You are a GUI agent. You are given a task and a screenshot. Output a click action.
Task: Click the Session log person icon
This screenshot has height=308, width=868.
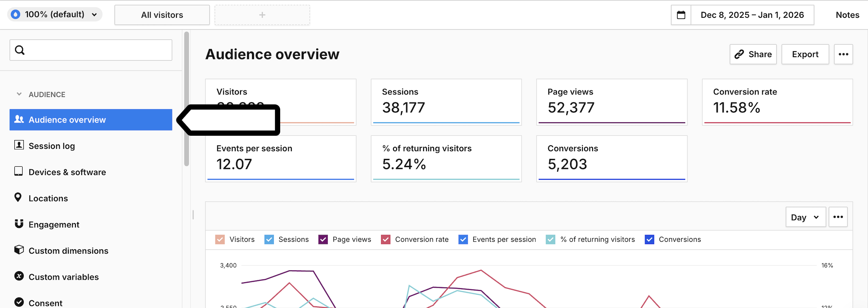click(x=19, y=145)
